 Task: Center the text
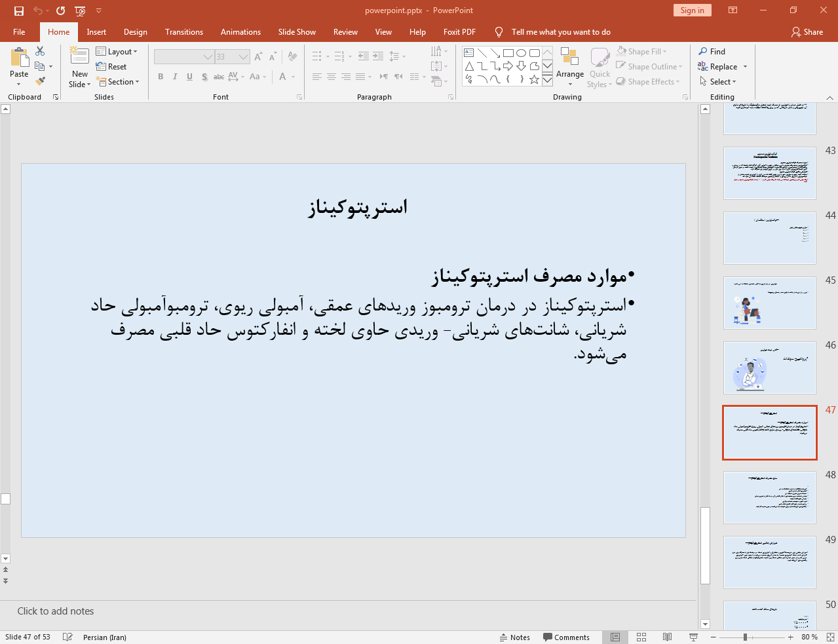[332, 77]
